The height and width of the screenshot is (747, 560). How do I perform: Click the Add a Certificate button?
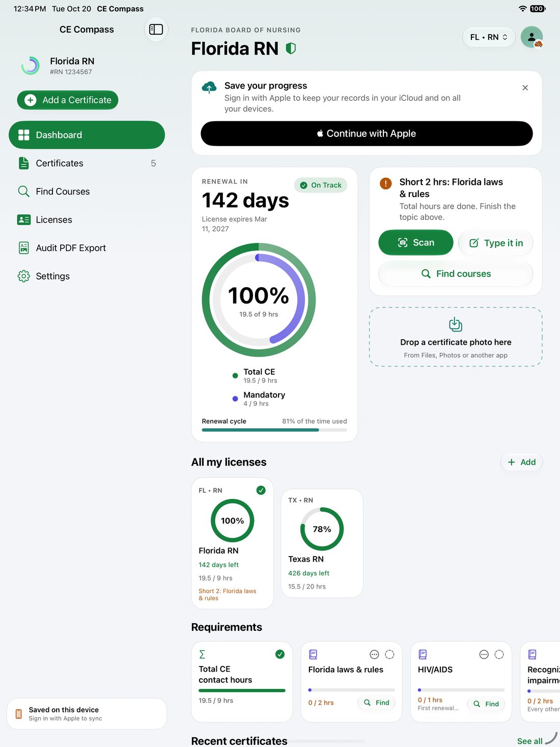click(68, 100)
